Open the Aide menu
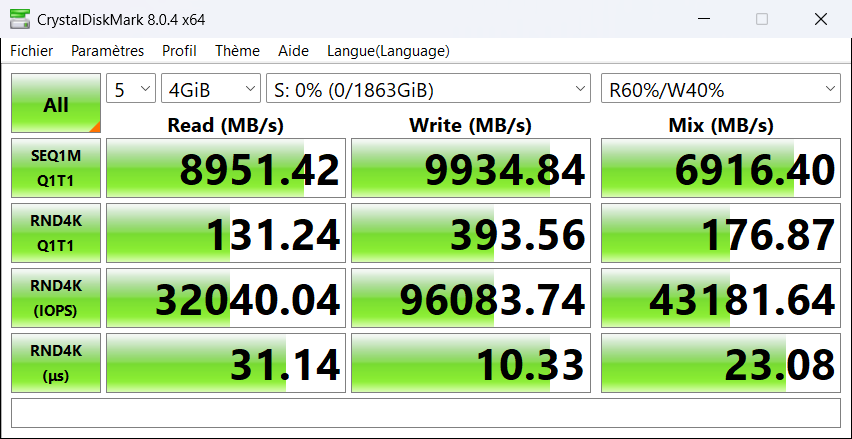The height and width of the screenshot is (439, 852). tap(293, 51)
